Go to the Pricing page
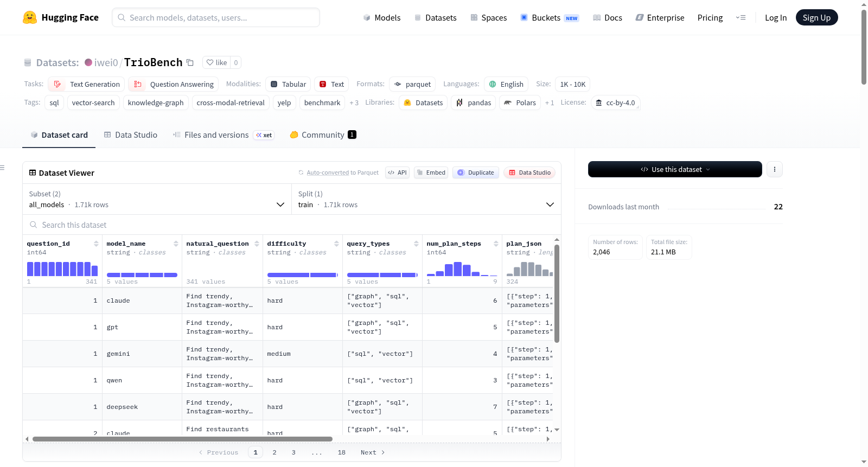Screen dimensions: 868x467 (x=710, y=18)
